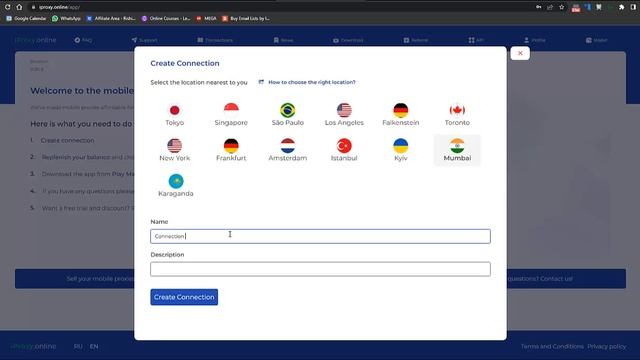Switch site language to EN
Screen dimensions: 640x360
[94, 347]
